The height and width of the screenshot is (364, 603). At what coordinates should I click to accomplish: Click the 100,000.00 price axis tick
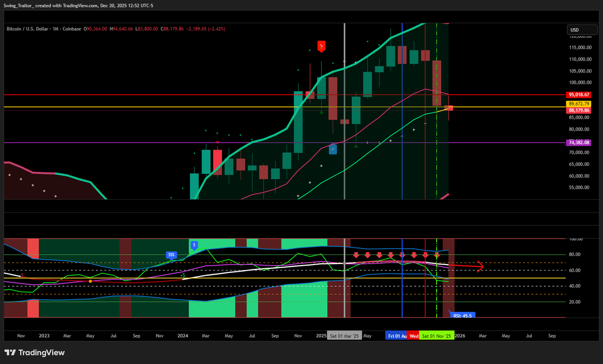tap(579, 83)
